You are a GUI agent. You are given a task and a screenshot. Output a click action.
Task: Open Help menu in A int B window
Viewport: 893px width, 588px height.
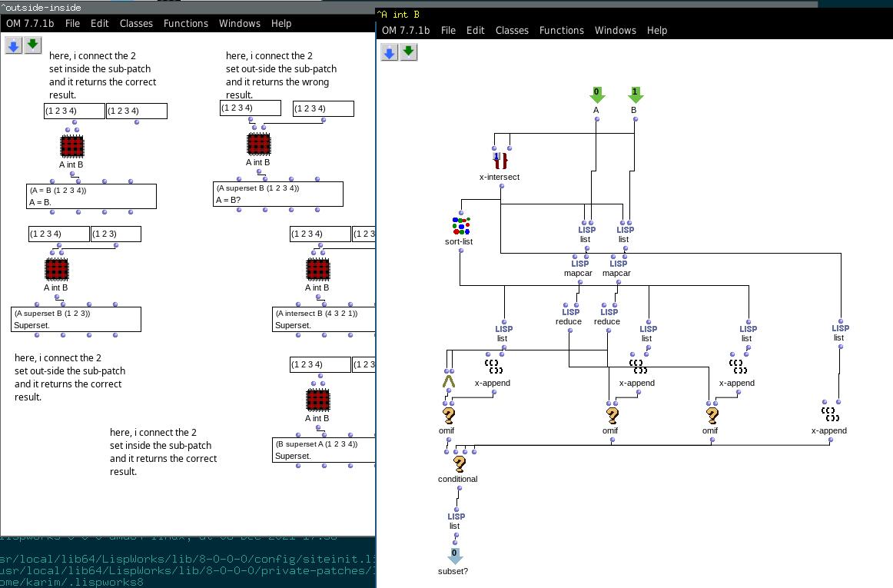coord(656,30)
